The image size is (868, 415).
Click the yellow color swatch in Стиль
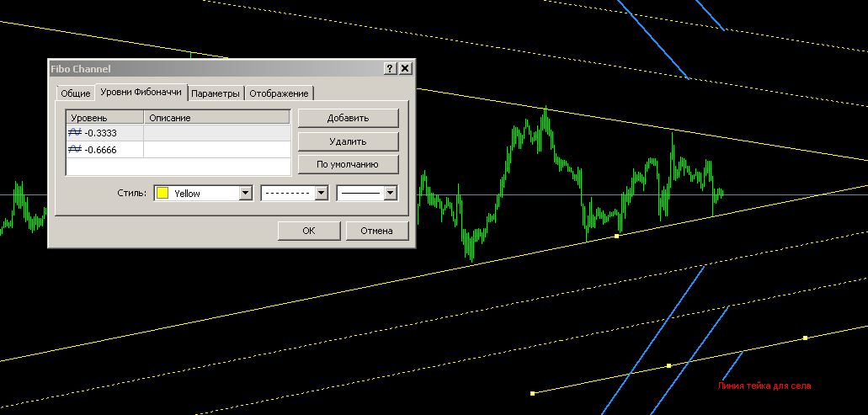163,194
